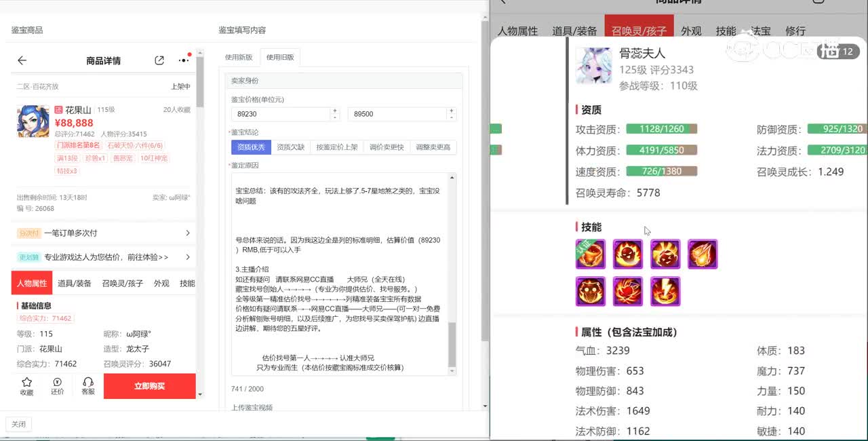Select the first skill icon marked 认证
This screenshot has height=441, width=868.
pos(590,254)
